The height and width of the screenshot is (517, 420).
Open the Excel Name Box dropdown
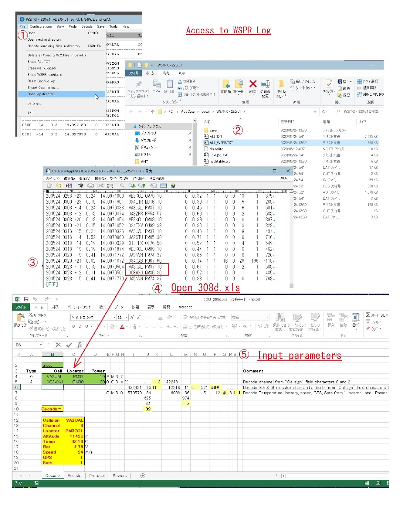(x=41, y=345)
